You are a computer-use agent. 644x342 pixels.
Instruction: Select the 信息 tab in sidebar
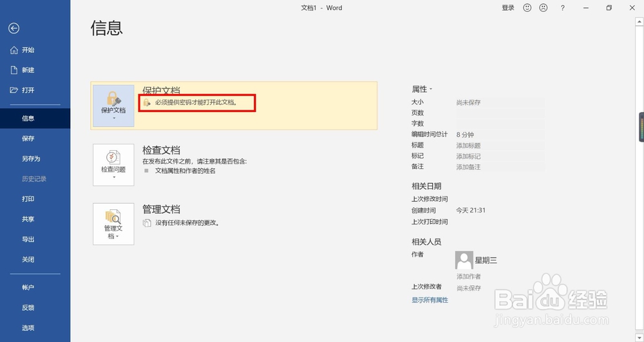point(35,119)
